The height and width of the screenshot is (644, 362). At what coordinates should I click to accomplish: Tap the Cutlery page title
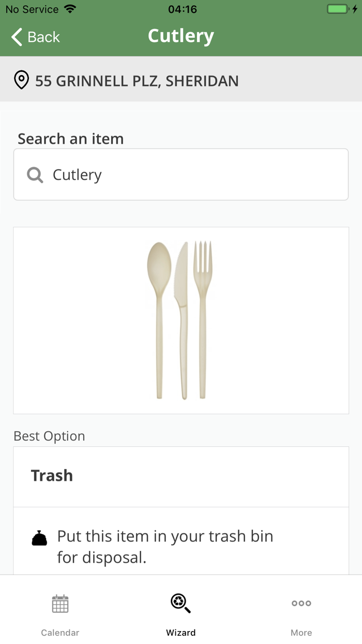pos(181,36)
